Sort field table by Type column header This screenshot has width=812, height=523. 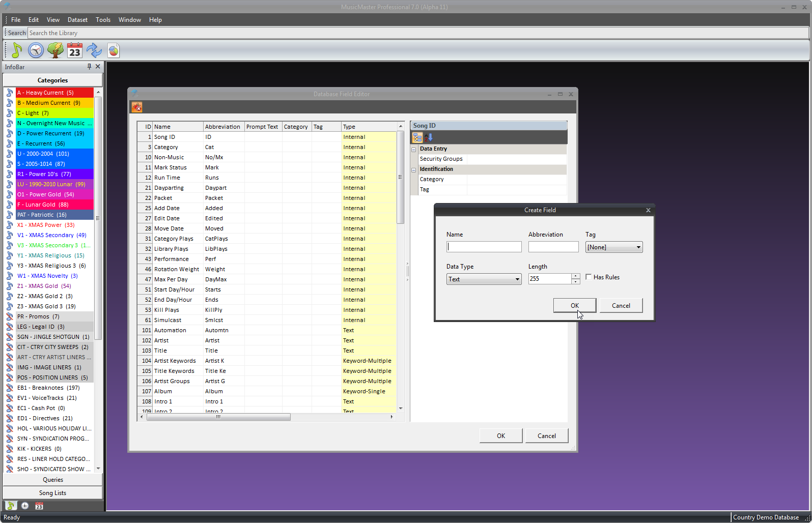[369, 127]
